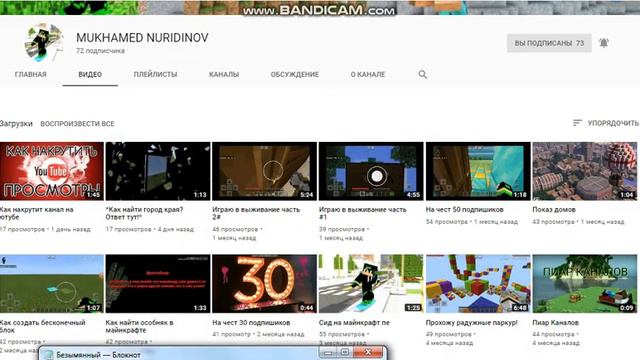Click the Вы подписаны 73 button
This screenshot has width=640, height=360.
(x=549, y=43)
